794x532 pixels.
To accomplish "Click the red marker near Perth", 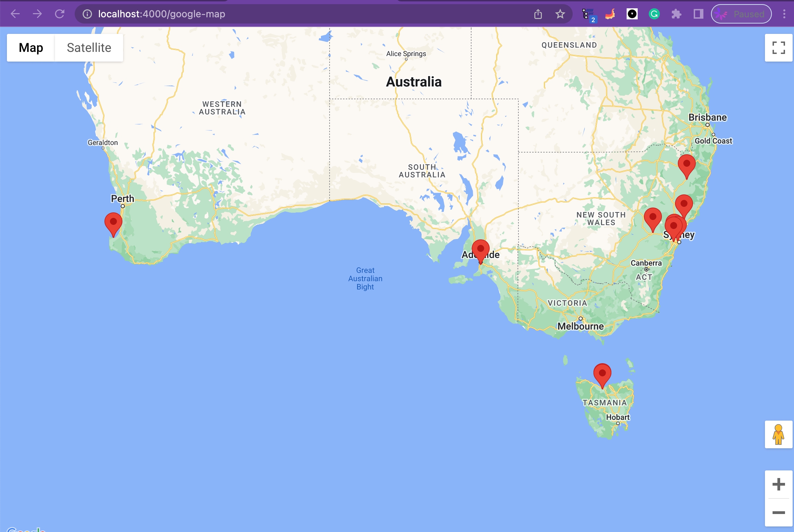I will tap(113, 223).
